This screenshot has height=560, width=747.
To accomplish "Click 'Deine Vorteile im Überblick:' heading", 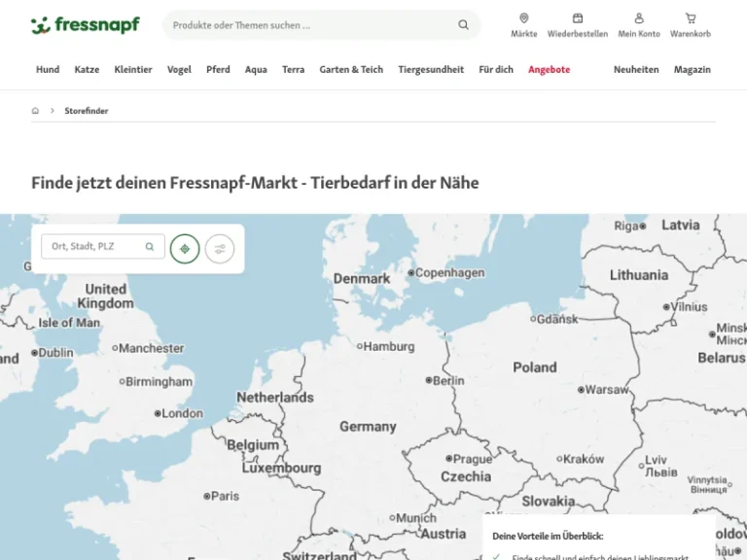I will 548,537.
